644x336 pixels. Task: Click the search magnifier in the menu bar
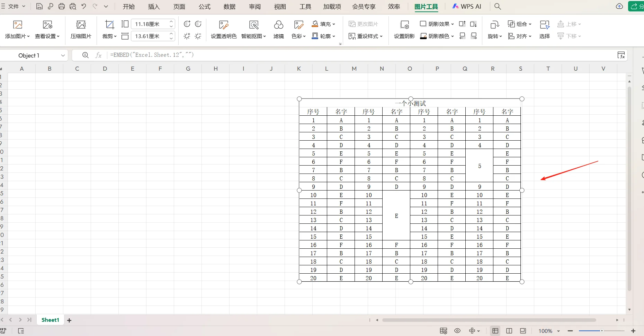(498, 7)
